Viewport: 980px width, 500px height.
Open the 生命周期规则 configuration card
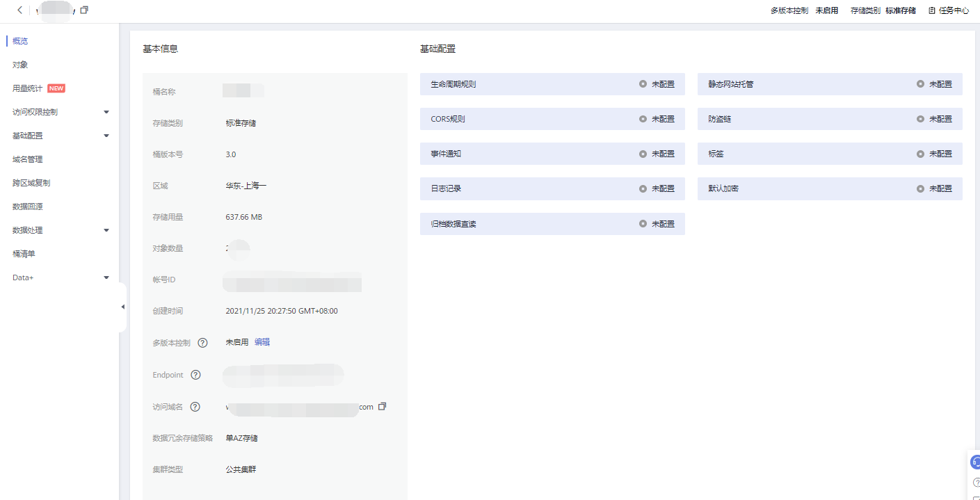pos(552,84)
